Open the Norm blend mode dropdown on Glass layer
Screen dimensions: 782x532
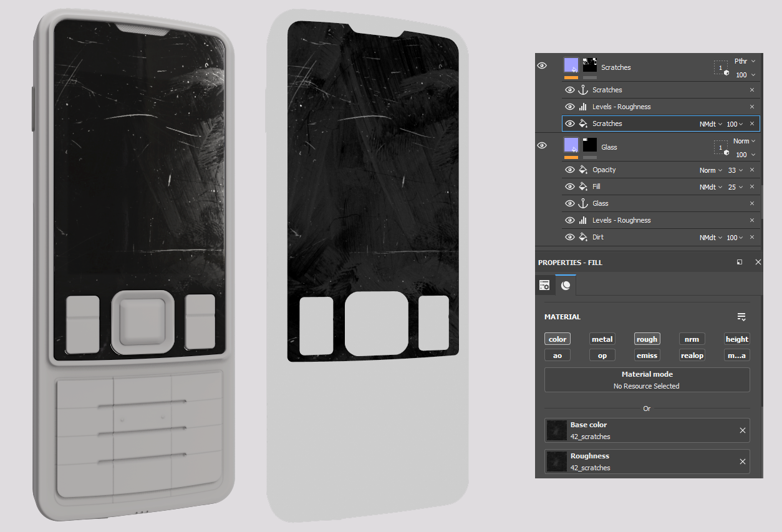(745, 141)
